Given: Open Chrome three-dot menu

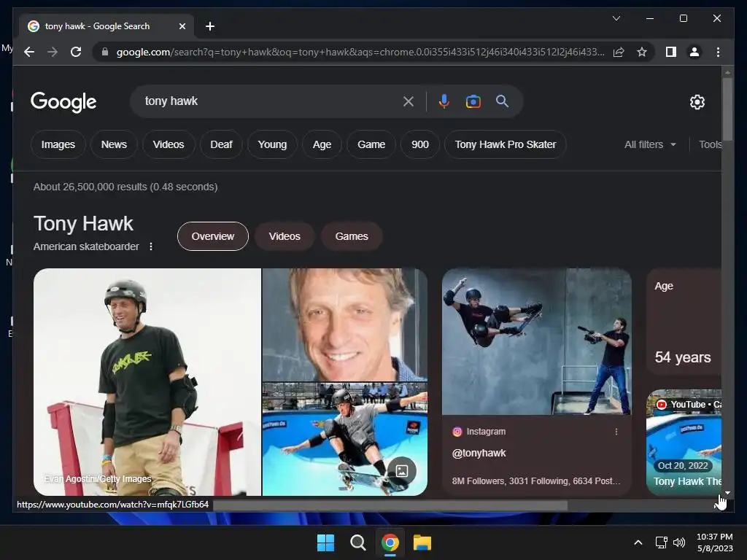Looking at the screenshot, I should click(x=718, y=52).
